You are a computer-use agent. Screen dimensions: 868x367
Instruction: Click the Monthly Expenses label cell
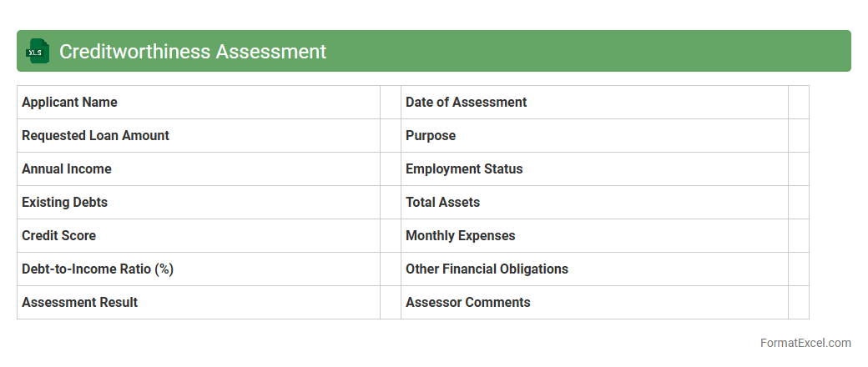coord(460,236)
